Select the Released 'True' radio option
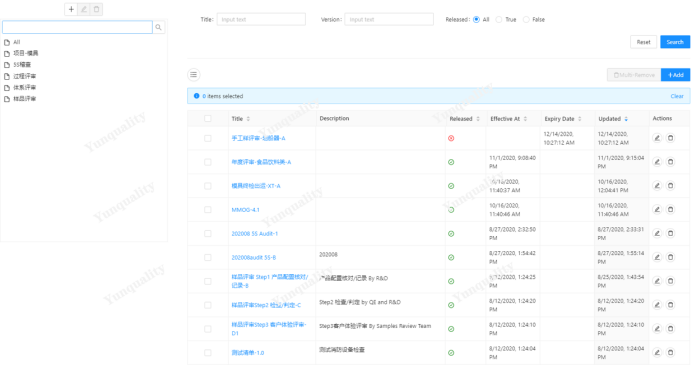 (499, 19)
